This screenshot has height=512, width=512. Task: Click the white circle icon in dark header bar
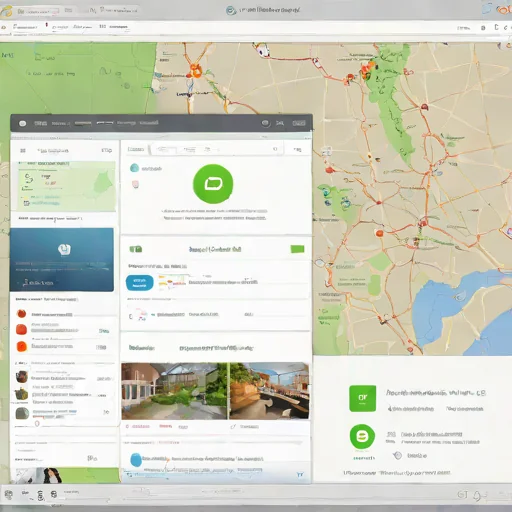[x=22, y=123]
